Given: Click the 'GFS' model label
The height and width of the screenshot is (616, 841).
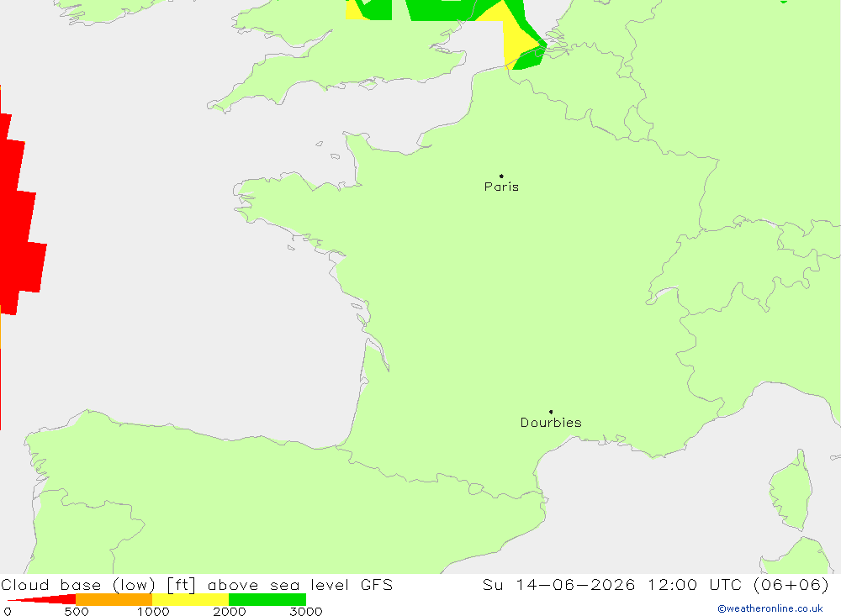Looking at the screenshot, I should (377, 584).
